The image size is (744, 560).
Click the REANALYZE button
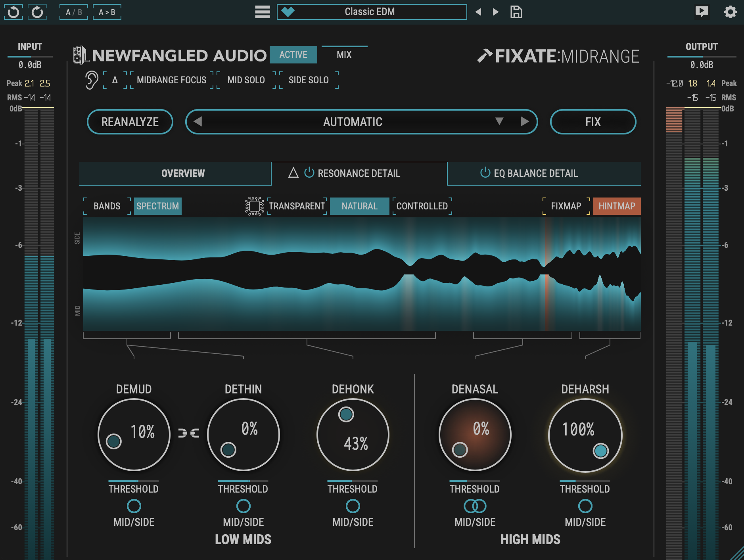130,122
